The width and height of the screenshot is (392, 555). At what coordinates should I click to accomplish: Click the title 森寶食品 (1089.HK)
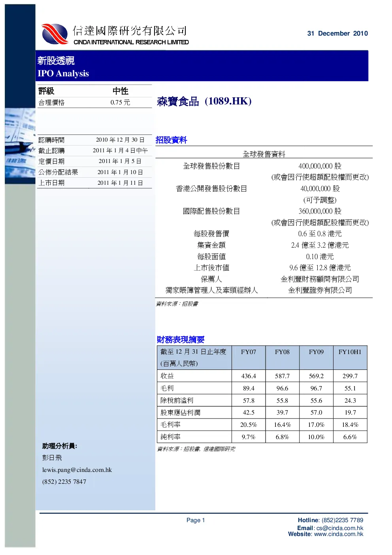[x=204, y=101]
